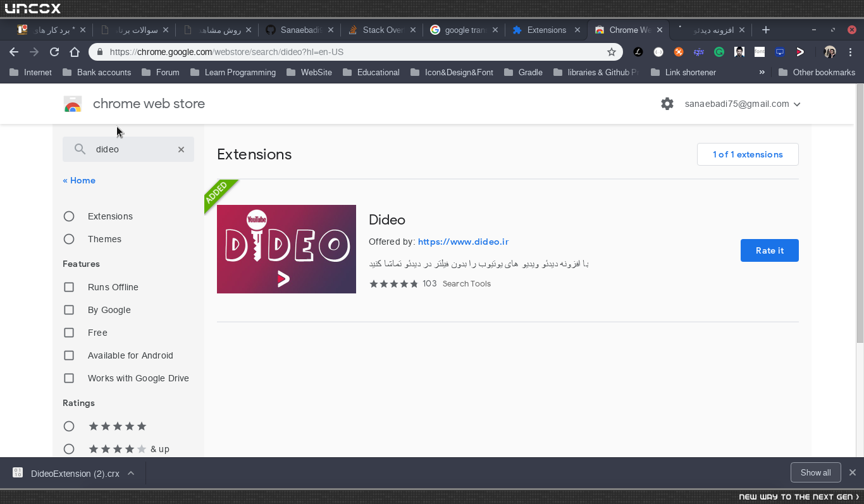864x504 pixels.
Task: Enable Available for Android filter
Action: [x=69, y=355]
